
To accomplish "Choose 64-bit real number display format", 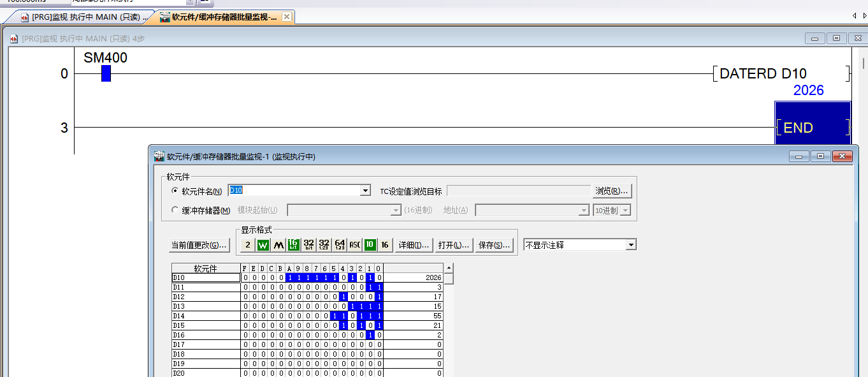I will point(340,245).
